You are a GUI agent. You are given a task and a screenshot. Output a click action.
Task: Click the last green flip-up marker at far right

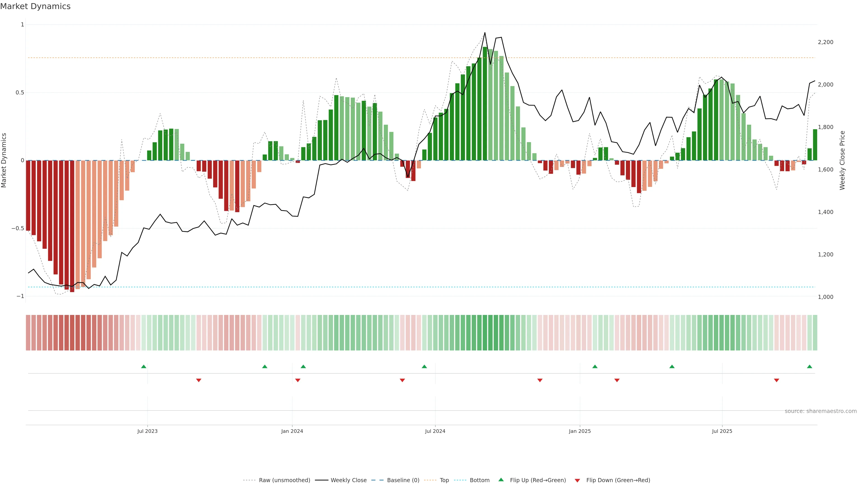coord(809,366)
